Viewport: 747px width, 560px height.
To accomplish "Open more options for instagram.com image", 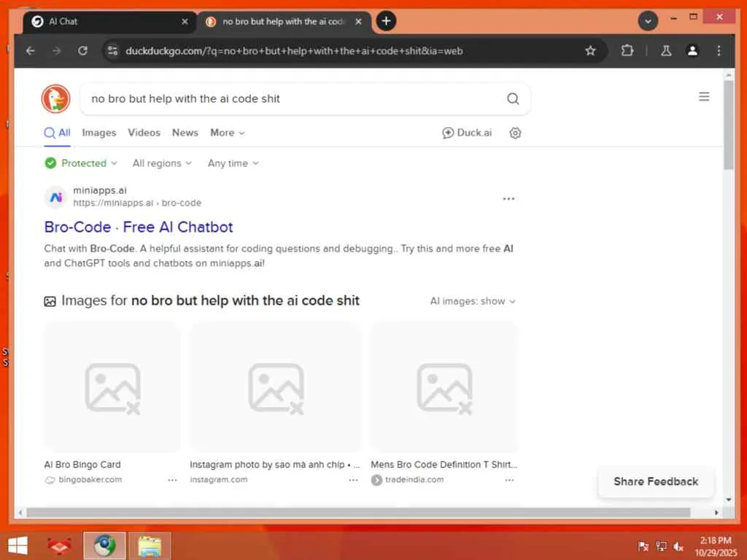I will pyautogui.click(x=353, y=480).
